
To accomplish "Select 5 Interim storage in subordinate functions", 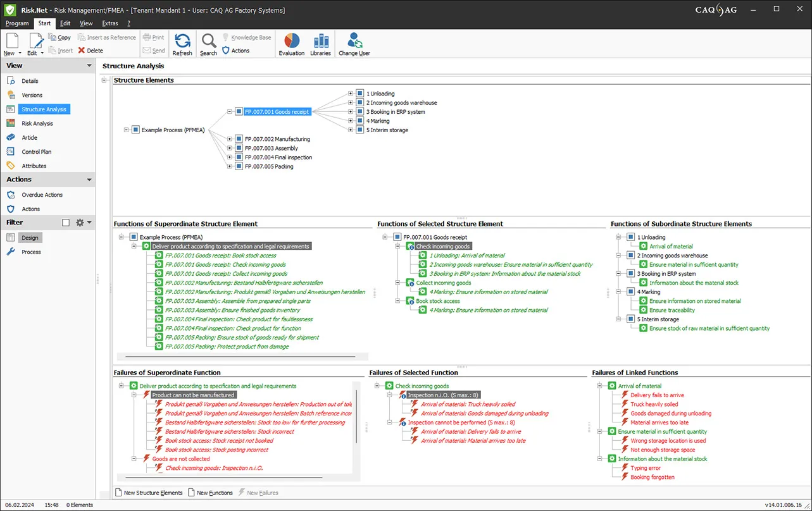I will tap(659, 319).
